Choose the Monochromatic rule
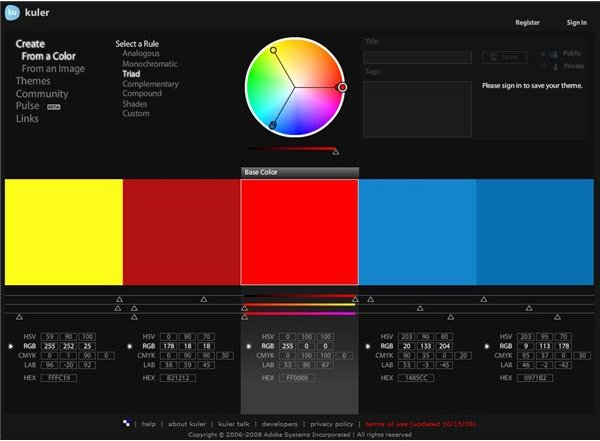 (x=150, y=64)
